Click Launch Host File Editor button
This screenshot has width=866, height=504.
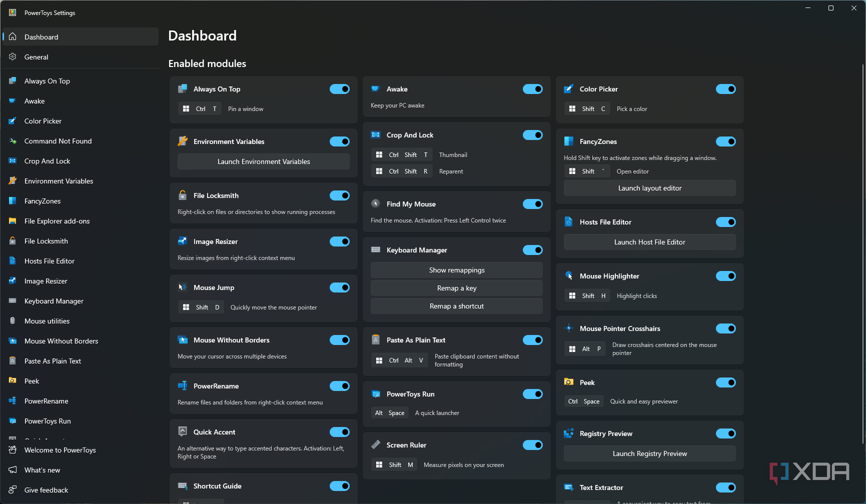click(650, 242)
